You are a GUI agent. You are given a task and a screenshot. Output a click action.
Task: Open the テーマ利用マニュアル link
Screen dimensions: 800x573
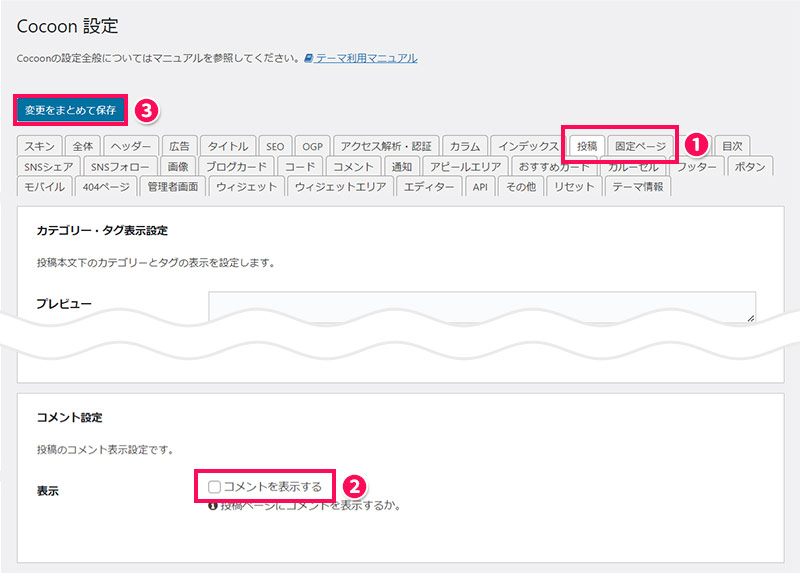pyautogui.click(x=366, y=58)
